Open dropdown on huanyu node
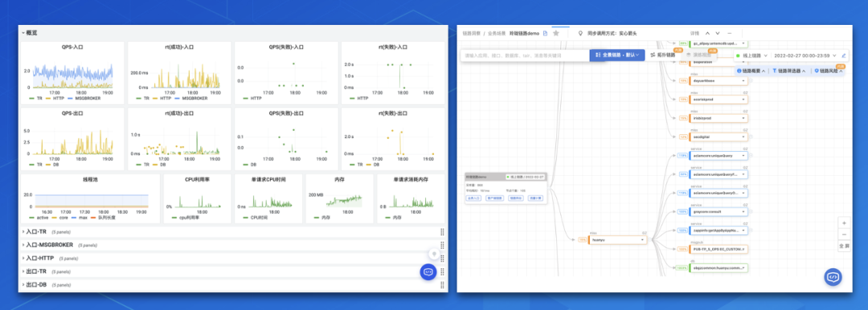Screen dimensions: 868x310 pos(643,239)
